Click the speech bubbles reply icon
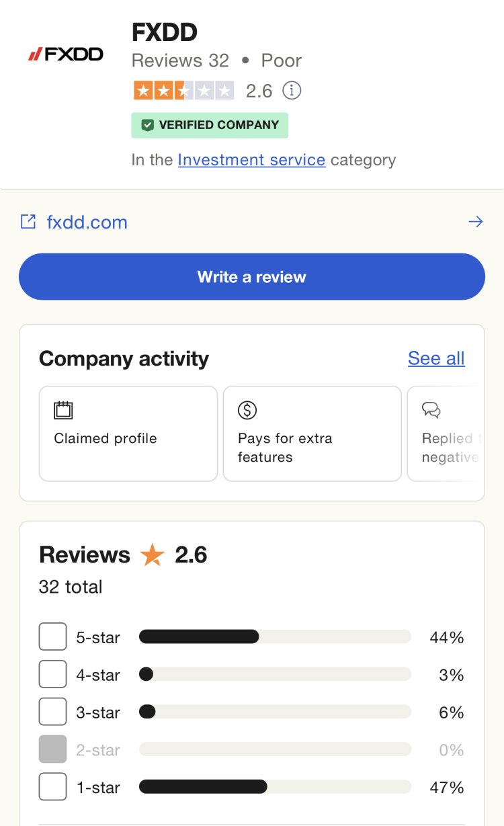This screenshot has height=826, width=504. pyautogui.click(x=431, y=410)
